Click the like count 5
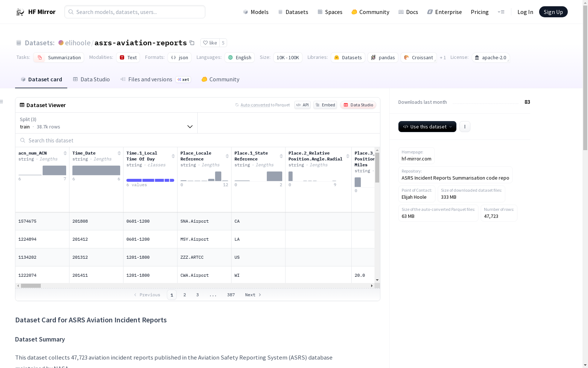This screenshot has width=588, height=368. tap(223, 43)
